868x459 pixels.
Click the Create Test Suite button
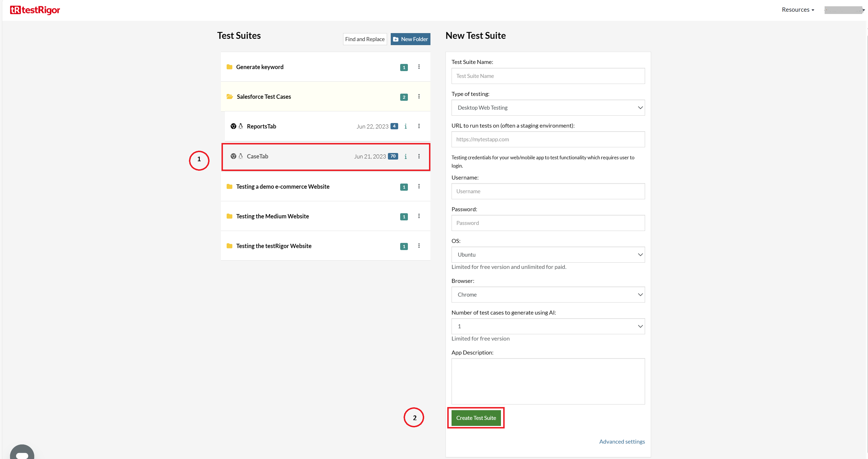(476, 418)
